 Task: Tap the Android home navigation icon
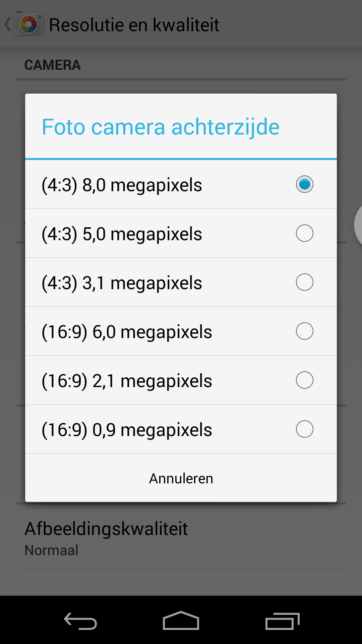[x=181, y=621]
